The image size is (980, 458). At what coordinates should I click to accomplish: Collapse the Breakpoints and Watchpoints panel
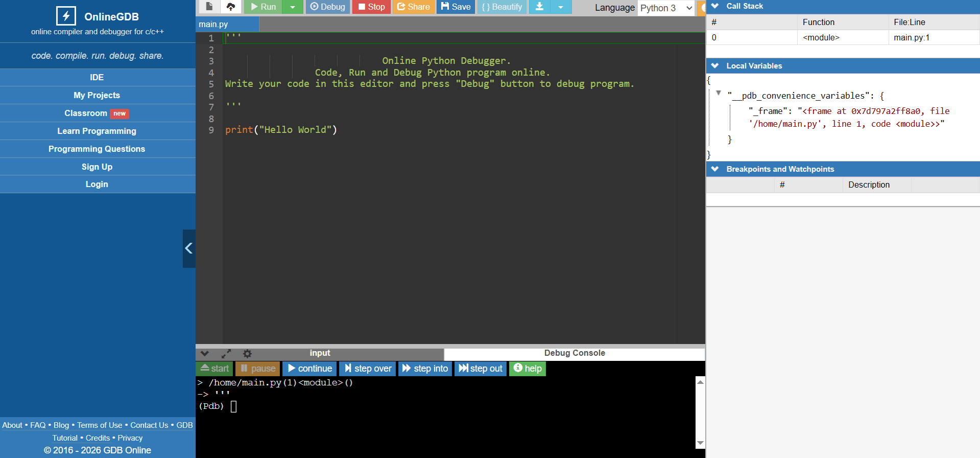[715, 169]
